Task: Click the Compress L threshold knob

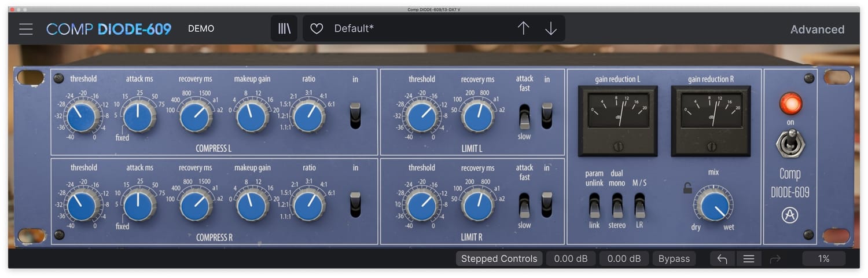Action: click(x=81, y=116)
